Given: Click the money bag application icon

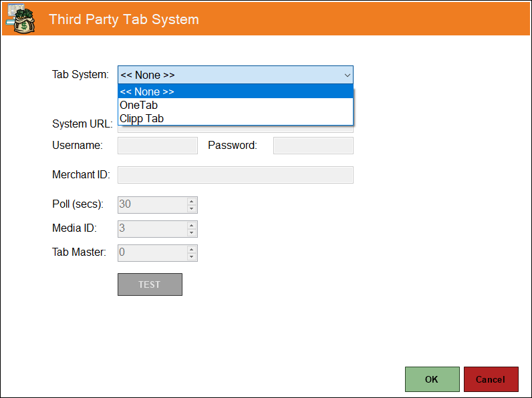Looking at the screenshot, I should click(x=20, y=19).
